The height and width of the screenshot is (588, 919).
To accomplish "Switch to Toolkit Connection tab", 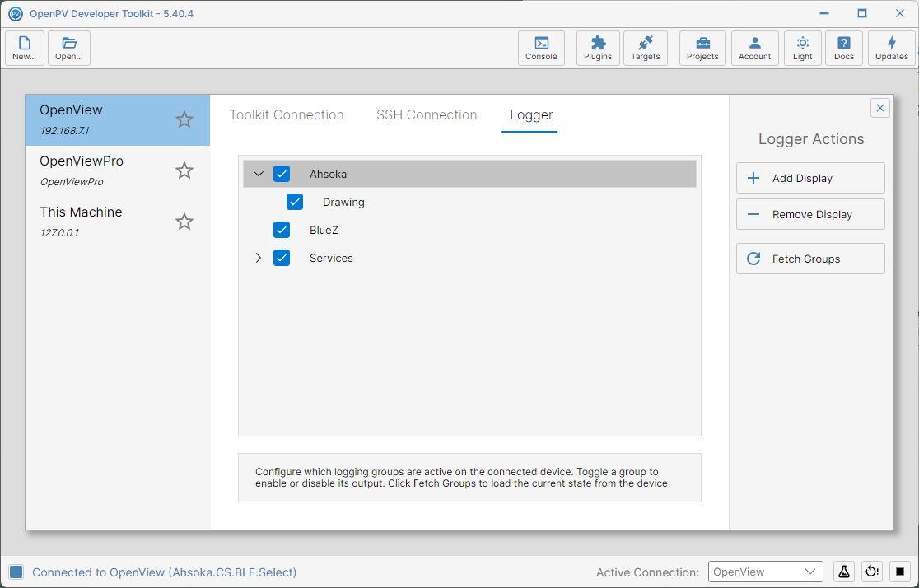I will 287,115.
